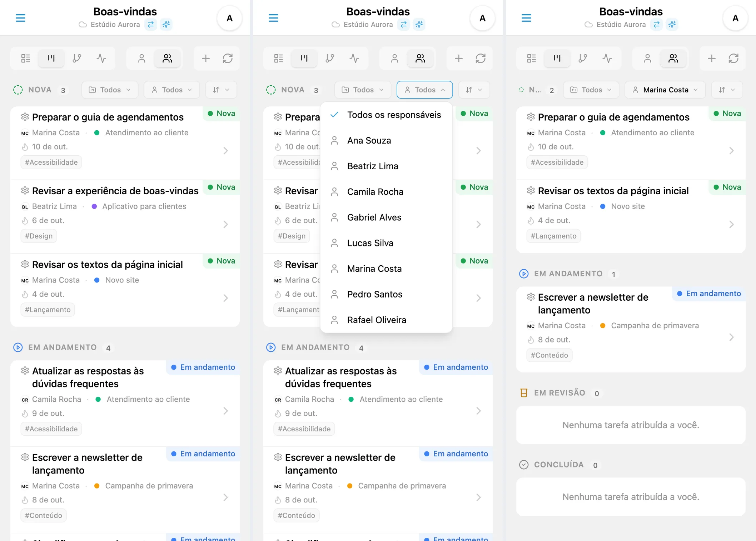Open the hamburger menu in the left panel

coord(20,18)
